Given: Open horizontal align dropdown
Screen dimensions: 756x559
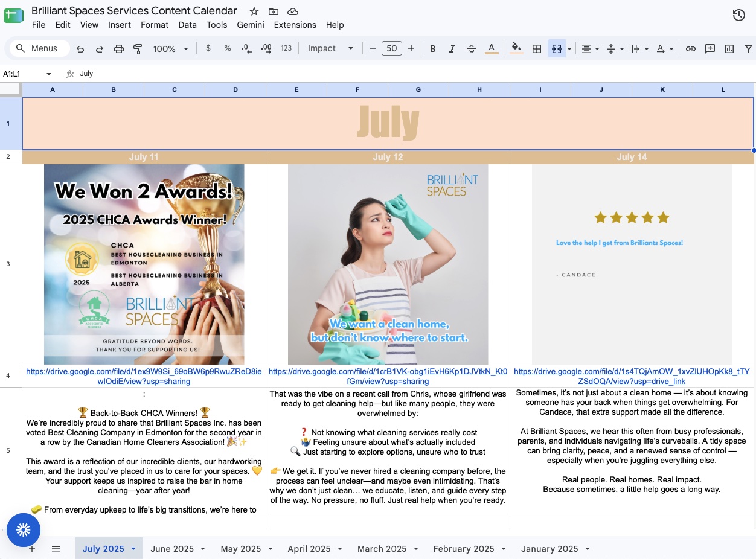Looking at the screenshot, I should pyautogui.click(x=590, y=49).
